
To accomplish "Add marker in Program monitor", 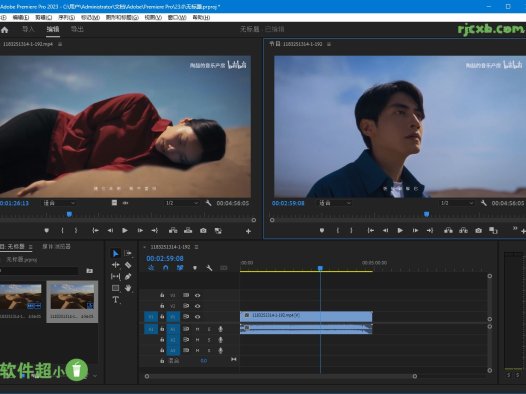I will [x=322, y=230].
